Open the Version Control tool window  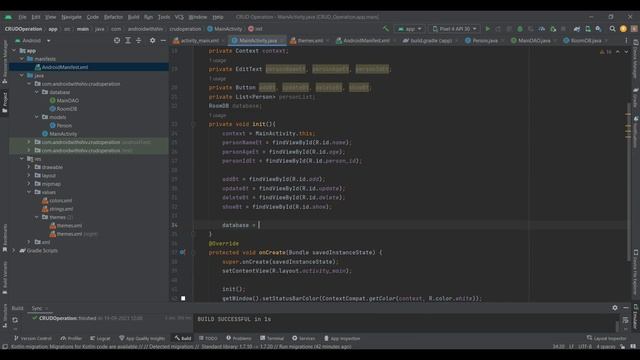click(x=33, y=338)
